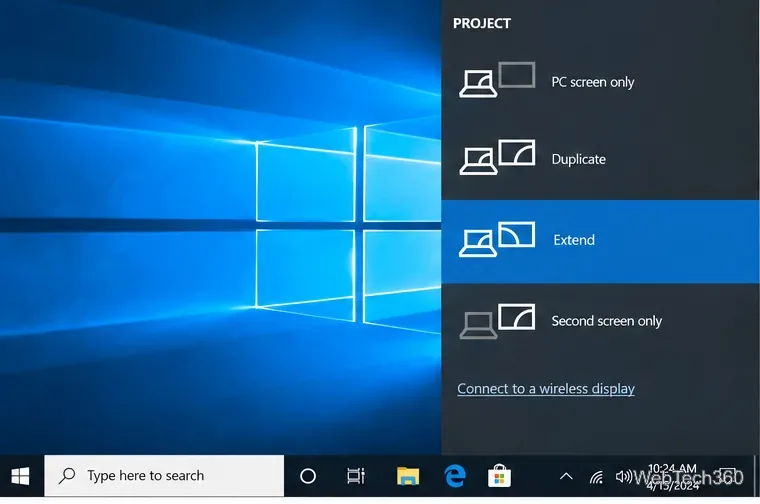Viewport: 760px width, 504px height.
Task: Focus the Type here to search box
Action: (x=164, y=476)
